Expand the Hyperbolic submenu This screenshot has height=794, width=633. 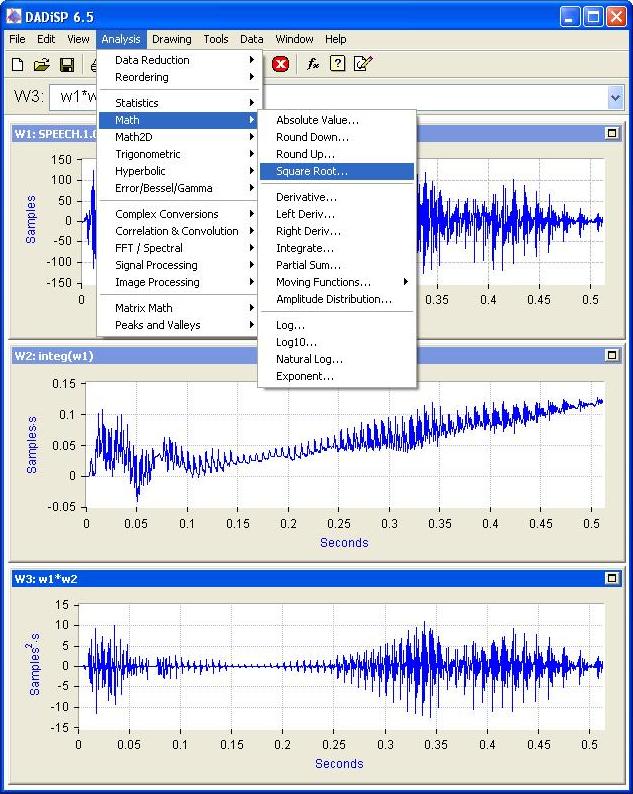180,171
